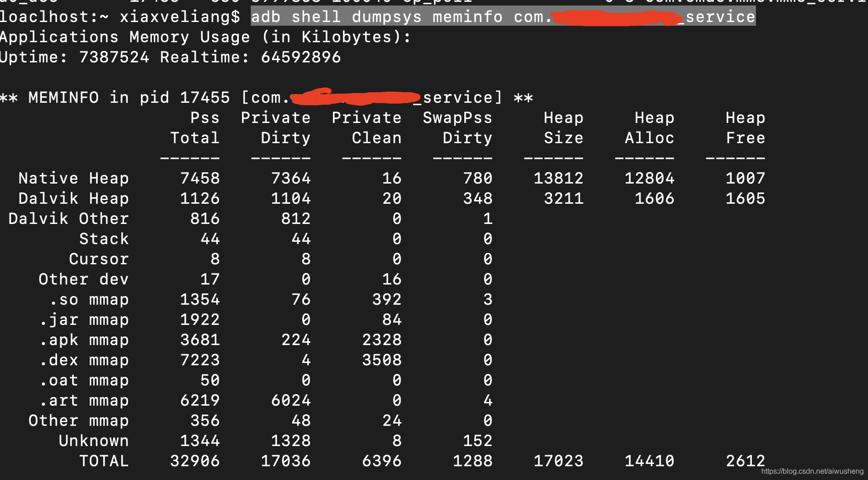Image resolution: width=868 pixels, height=480 pixels.
Task: Click Native Heap Pss Total 7458
Action: [200, 179]
